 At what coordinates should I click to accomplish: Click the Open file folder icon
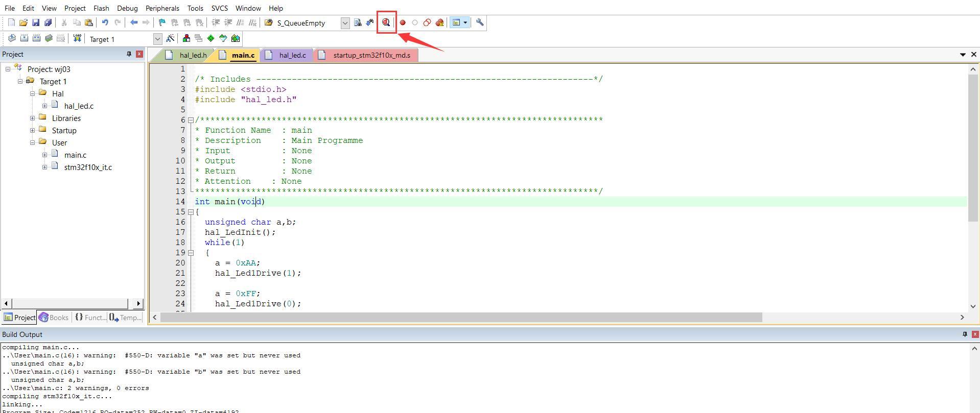pos(24,22)
